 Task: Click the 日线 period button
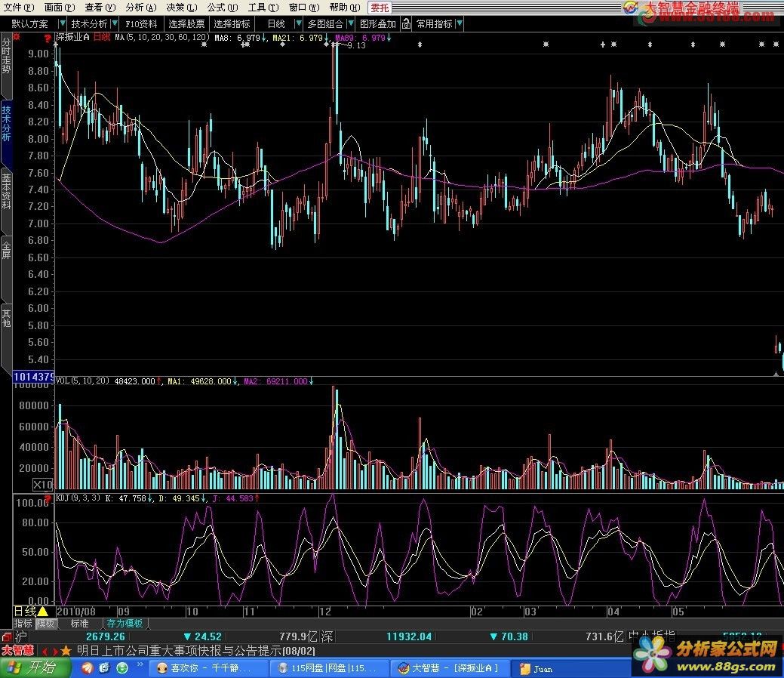(276, 23)
